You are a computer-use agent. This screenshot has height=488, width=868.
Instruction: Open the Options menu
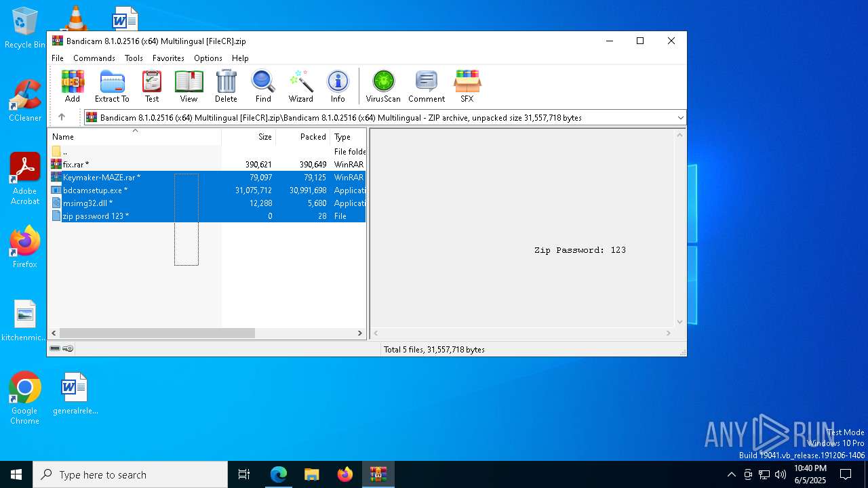pyautogui.click(x=208, y=58)
